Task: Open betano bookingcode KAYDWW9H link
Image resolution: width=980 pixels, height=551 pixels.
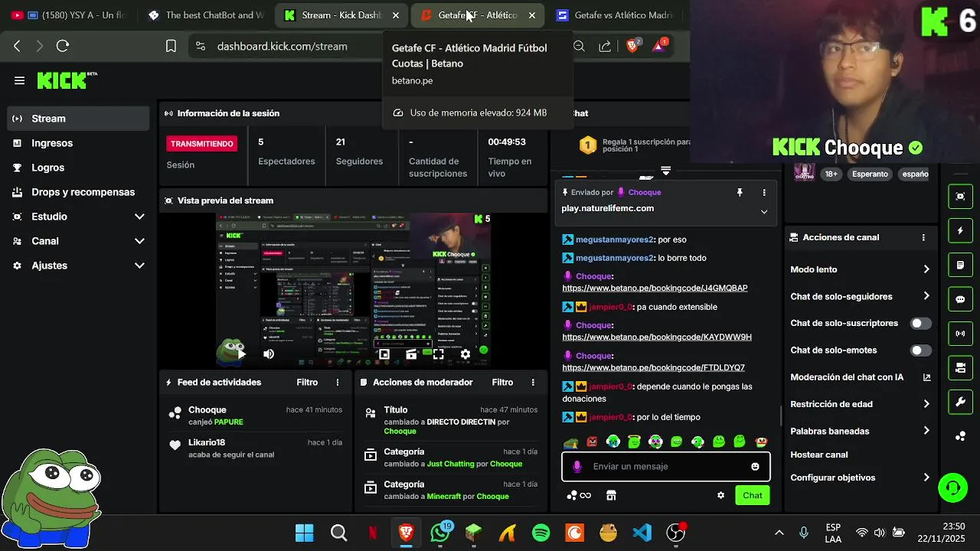Action: point(657,337)
